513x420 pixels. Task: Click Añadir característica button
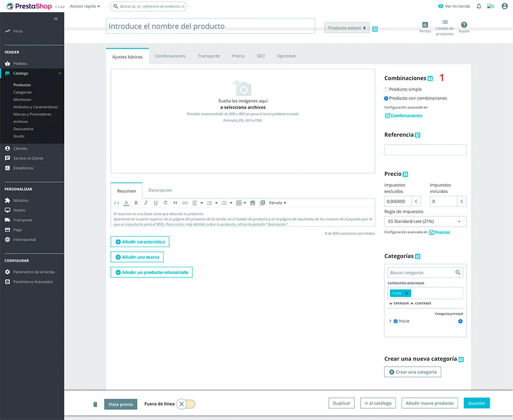coord(140,242)
